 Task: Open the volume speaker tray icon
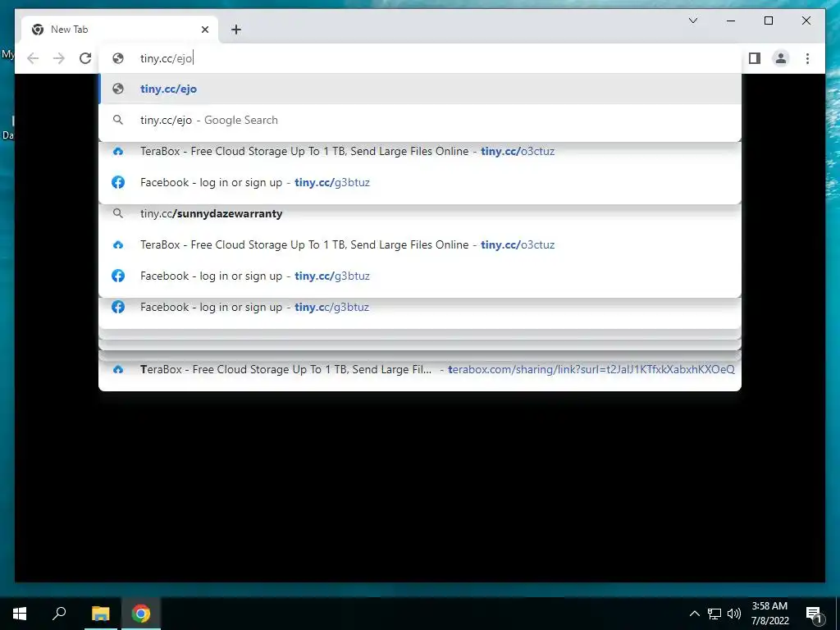pyautogui.click(x=734, y=614)
